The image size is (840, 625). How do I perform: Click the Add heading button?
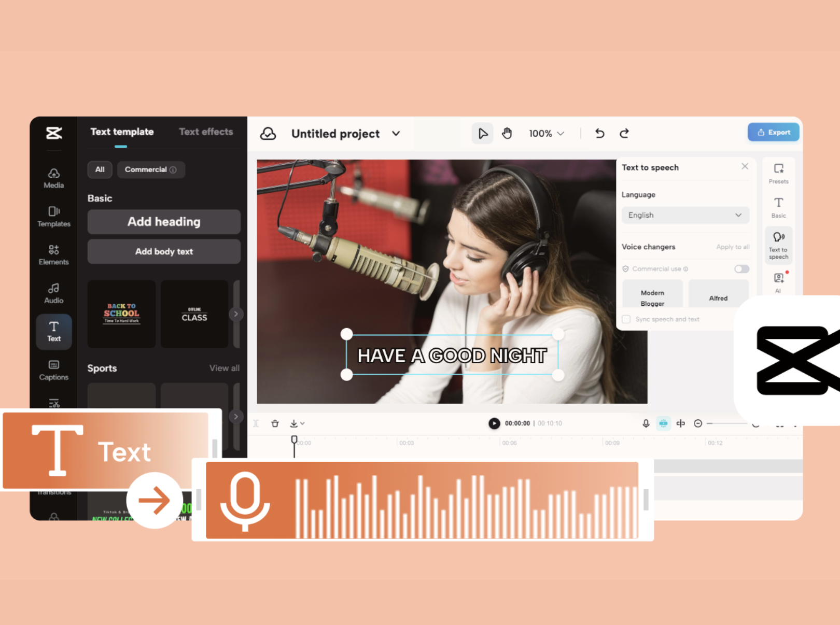(x=164, y=222)
